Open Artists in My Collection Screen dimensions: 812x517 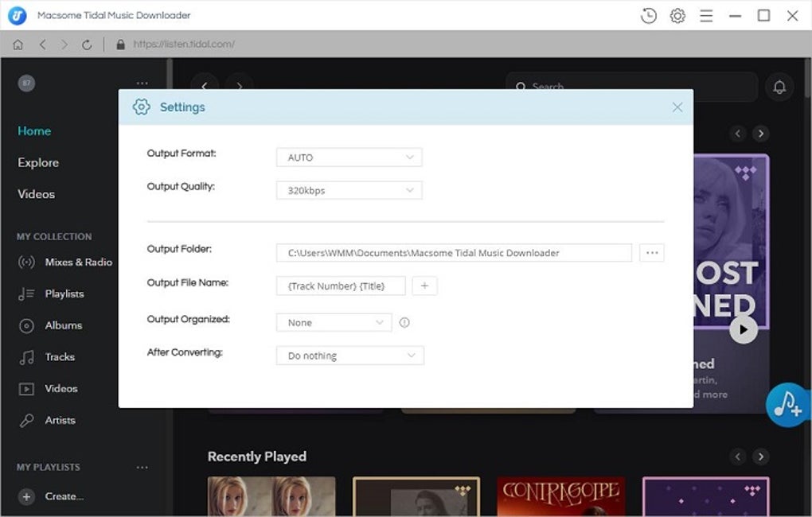coord(47,420)
